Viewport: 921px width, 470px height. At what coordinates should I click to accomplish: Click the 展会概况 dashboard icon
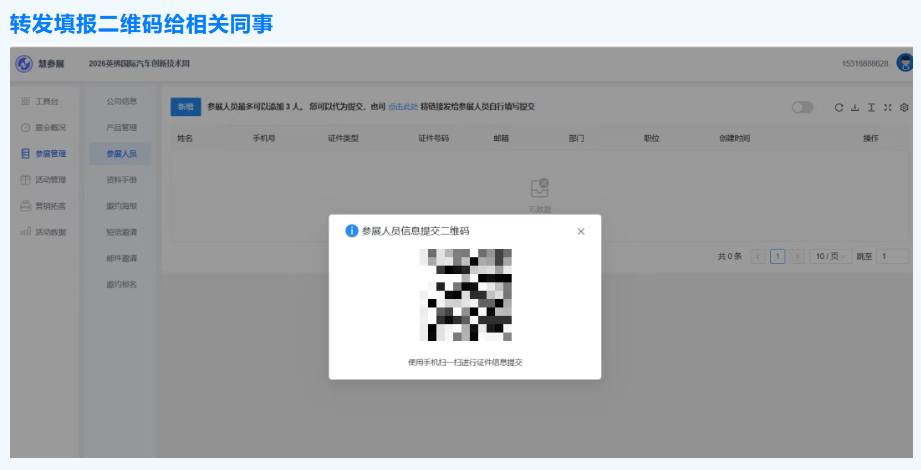point(25,127)
